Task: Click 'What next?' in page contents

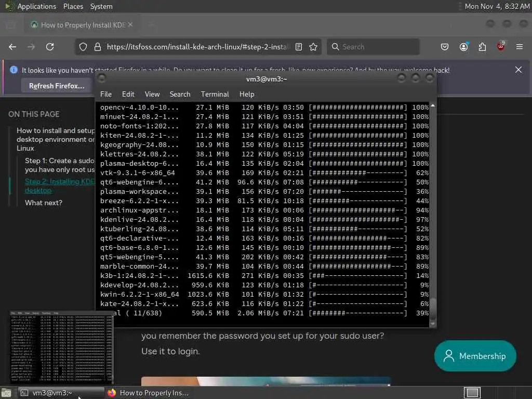Action: 44,203
